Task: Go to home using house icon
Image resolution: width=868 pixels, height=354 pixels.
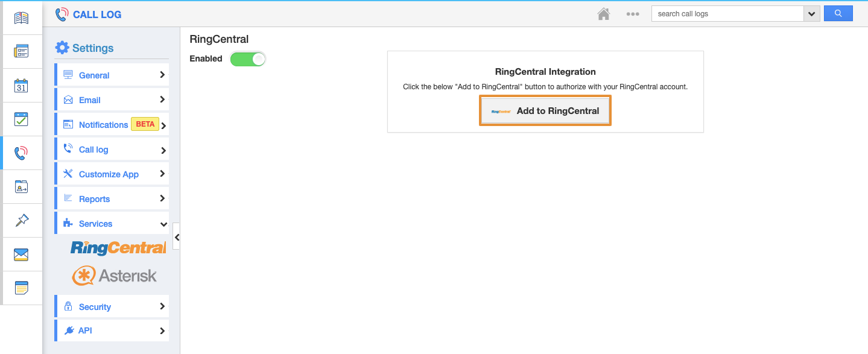Action: point(604,14)
